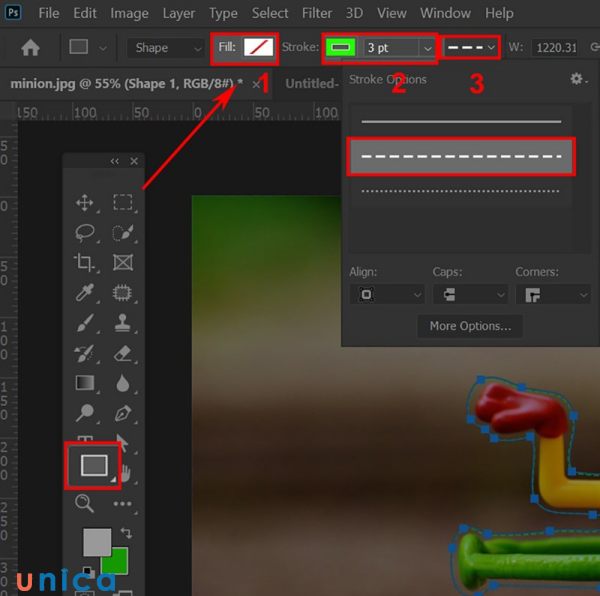This screenshot has width=600, height=596.
Task: Open the Filter menu
Action: [x=317, y=13]
